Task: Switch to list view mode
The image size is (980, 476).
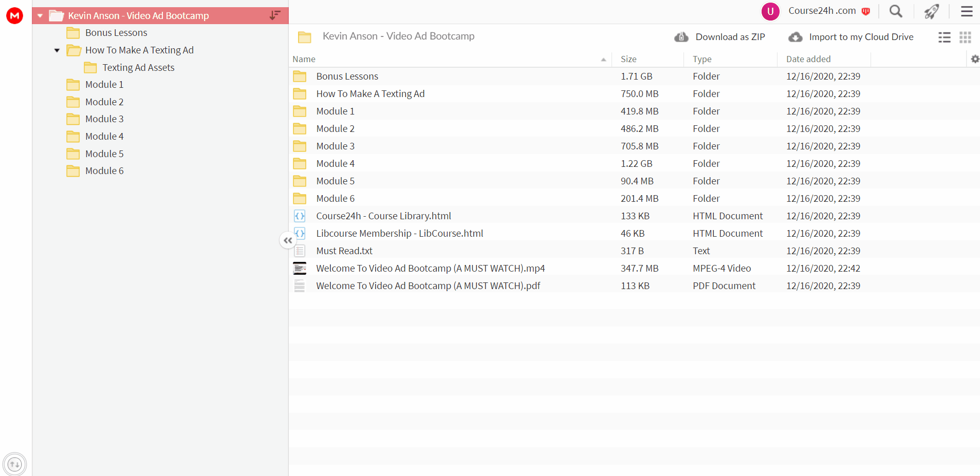Action: pos(945,37)
